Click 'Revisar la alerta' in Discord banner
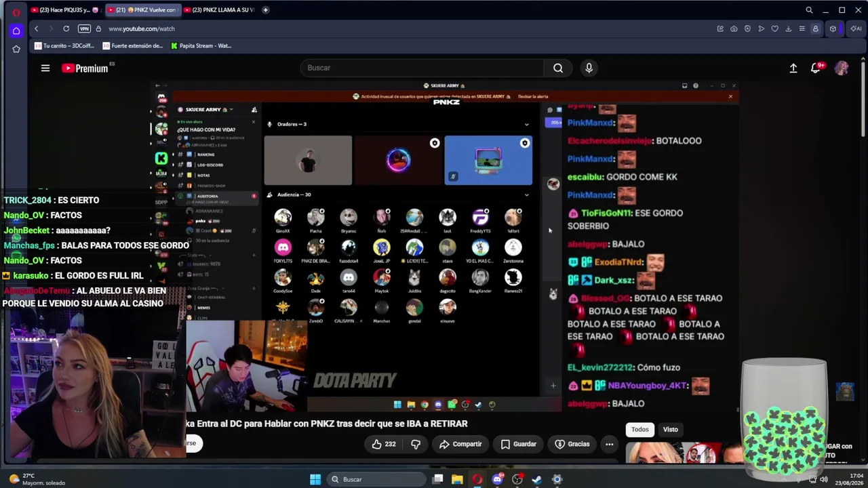868x488 pixels. tap(533, 96)
